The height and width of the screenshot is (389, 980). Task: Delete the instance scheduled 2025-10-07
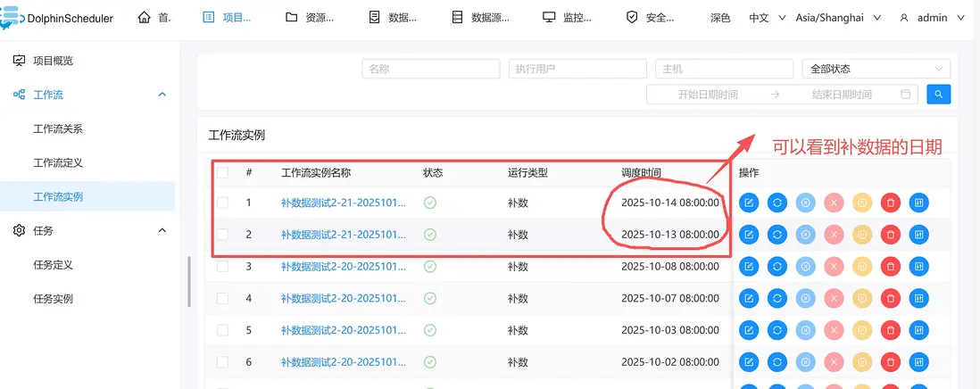pos(891,299)
